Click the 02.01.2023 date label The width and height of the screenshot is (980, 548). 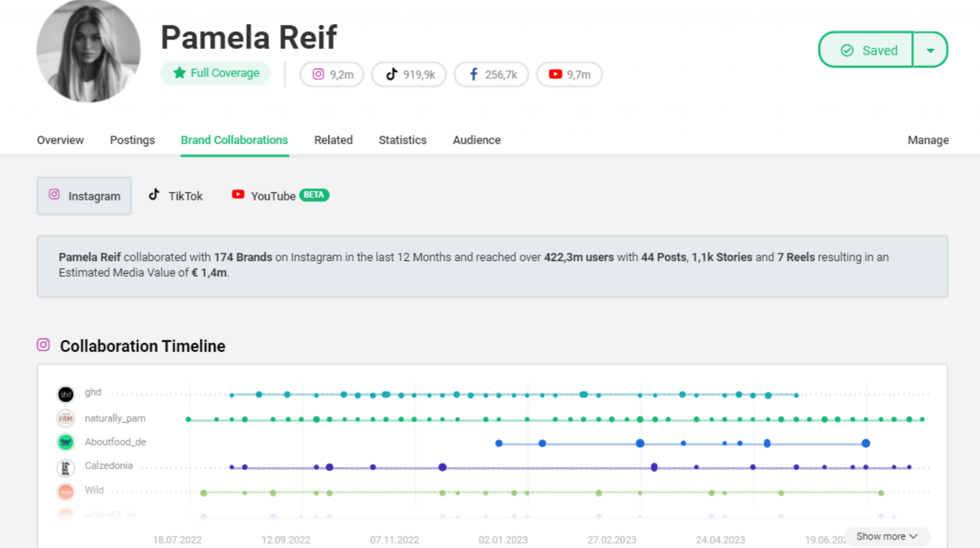click(x=503, y=540)
